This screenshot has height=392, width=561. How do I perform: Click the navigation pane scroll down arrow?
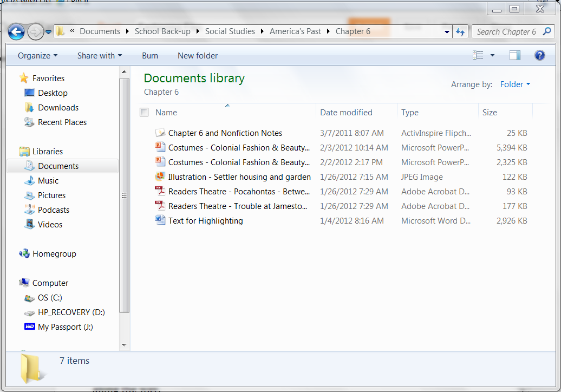coord(124,345)
